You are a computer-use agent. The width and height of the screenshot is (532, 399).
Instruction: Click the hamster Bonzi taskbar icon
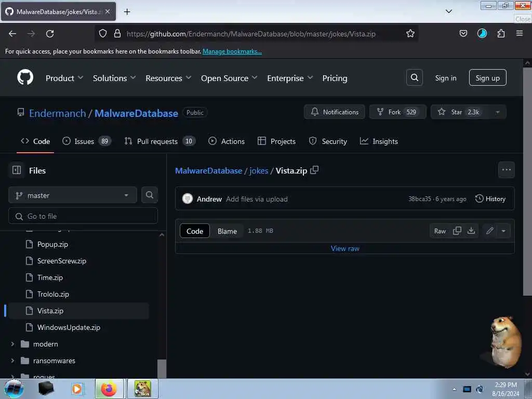pos(142,389)
